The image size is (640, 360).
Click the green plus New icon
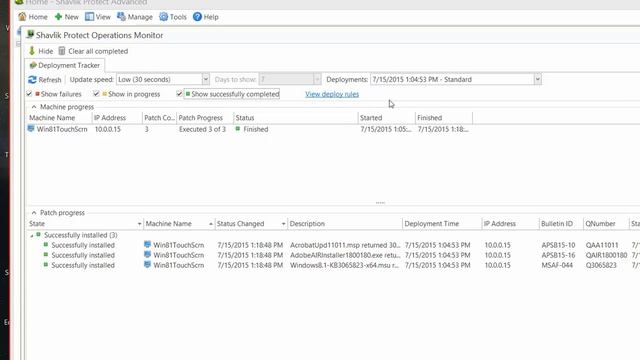(x=58, y=17)
